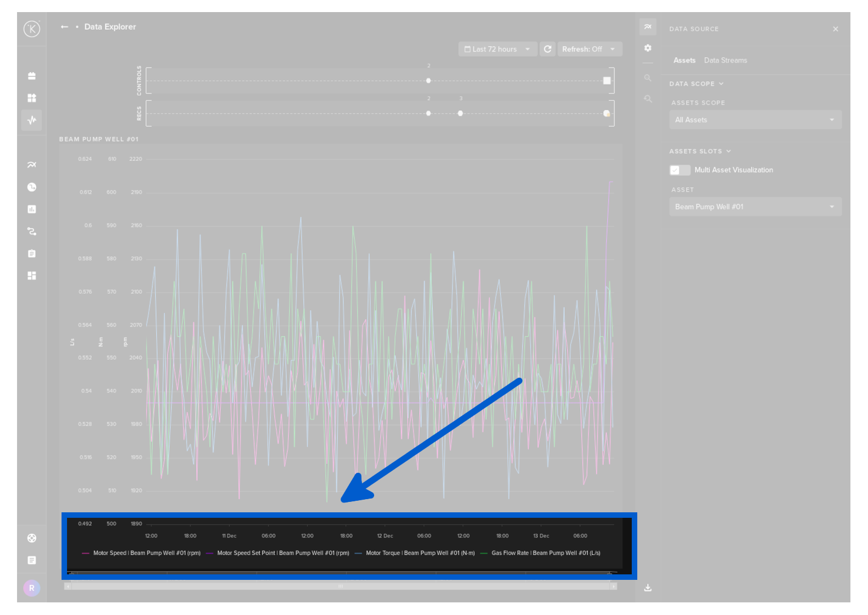Click the horizontal scrollbar under the chart
The image size is (868, 615).
pyautogui.click(x=340, y=586)
